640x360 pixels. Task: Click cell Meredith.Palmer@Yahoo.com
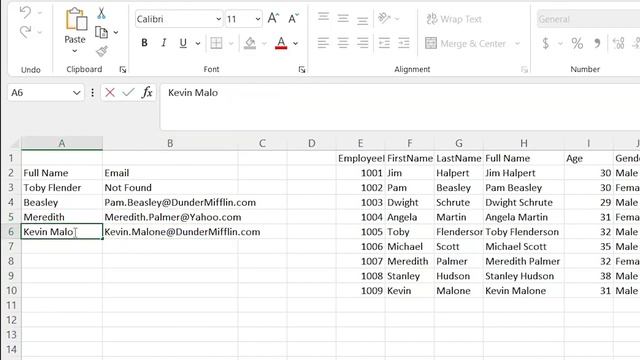click(170, 217)
